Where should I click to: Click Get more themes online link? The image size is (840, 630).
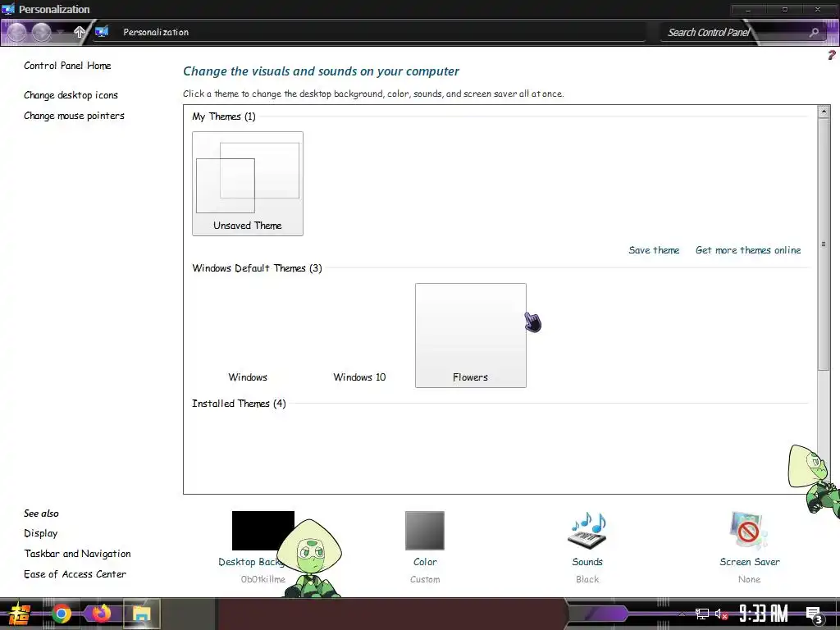pos(748,250)
